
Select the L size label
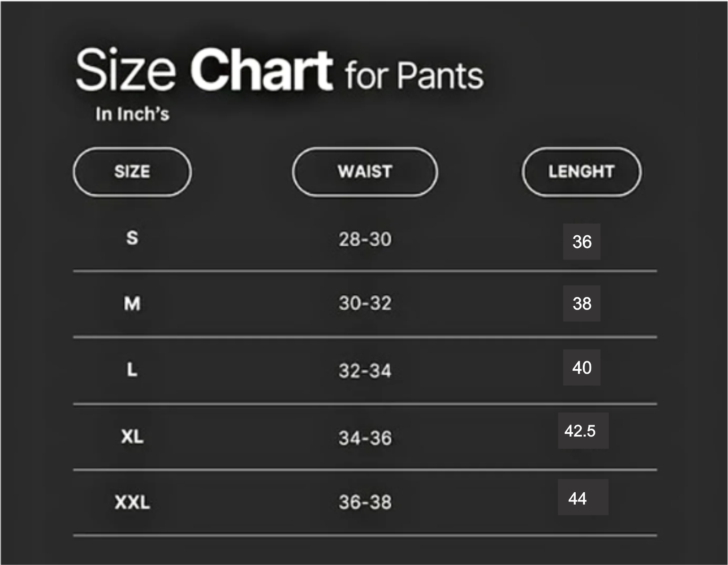pyautogui.click(x=132, y=369)
